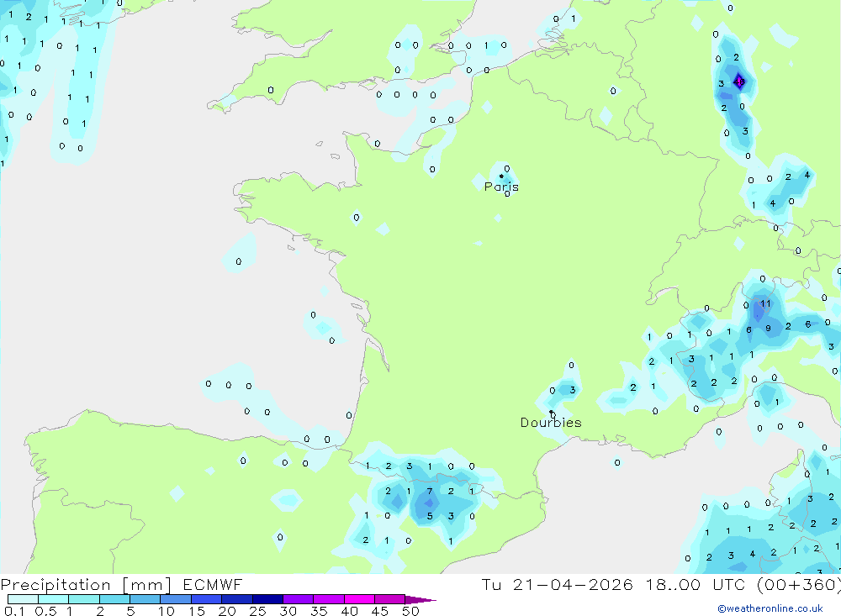
Task: Click the '9' precipitation value below the 11
Action: click(768, 328)
